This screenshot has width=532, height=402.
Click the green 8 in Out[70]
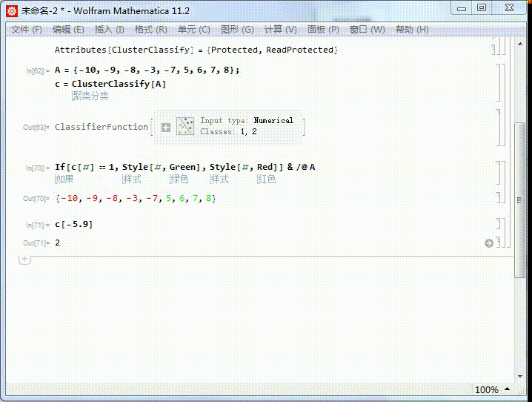click(x=208, y=198)
